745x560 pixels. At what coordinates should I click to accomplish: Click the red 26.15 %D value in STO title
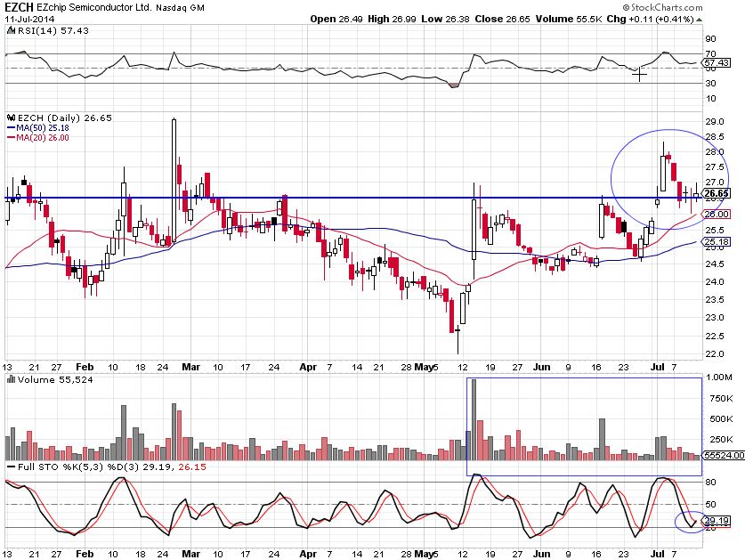[x=192, y=467]
